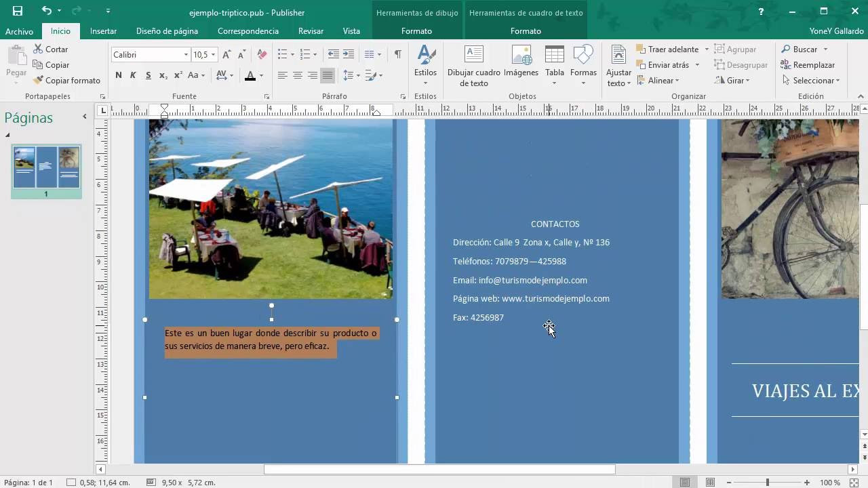
Task: Click Copiar formato in the clipboard group
Action: (66, 80)
